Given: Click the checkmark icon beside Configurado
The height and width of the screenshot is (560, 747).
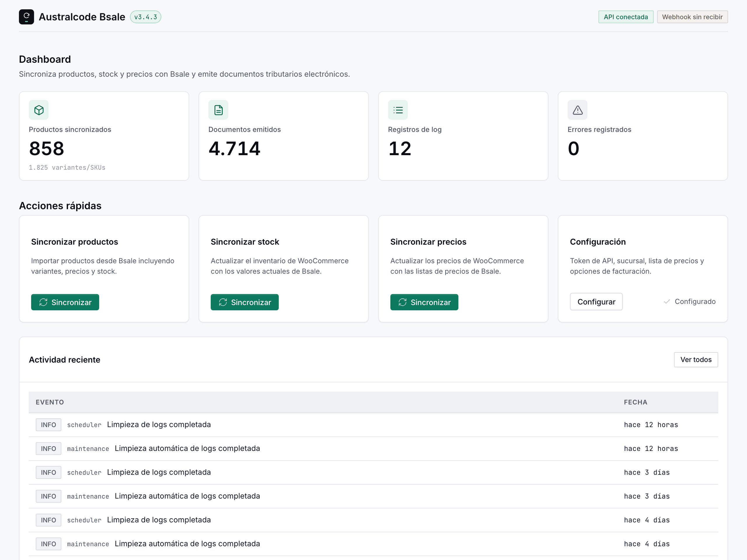Looking at the screenshot, I should point(667,301).
